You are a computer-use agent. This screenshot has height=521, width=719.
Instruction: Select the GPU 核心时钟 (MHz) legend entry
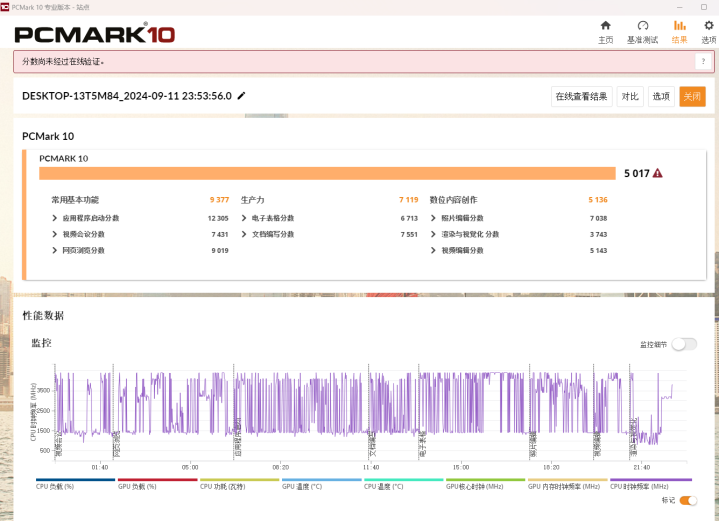tap(486, 484)
